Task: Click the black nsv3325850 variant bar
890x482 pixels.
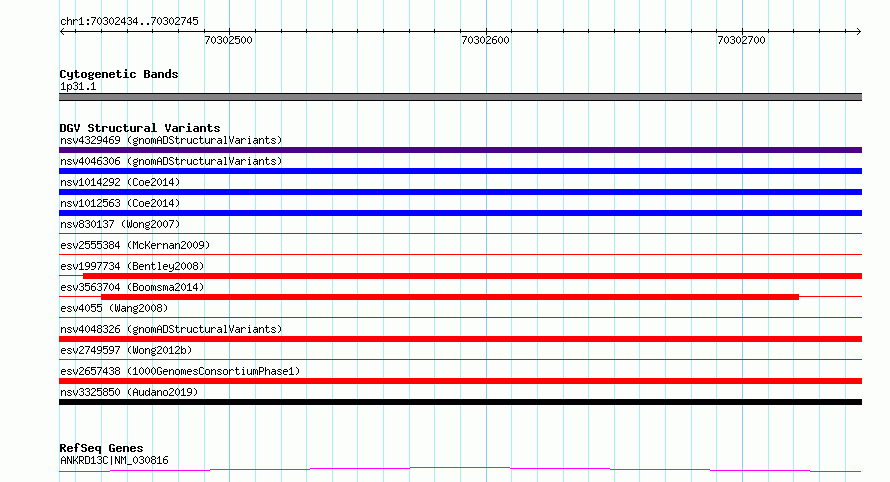Action: [460, 402]
